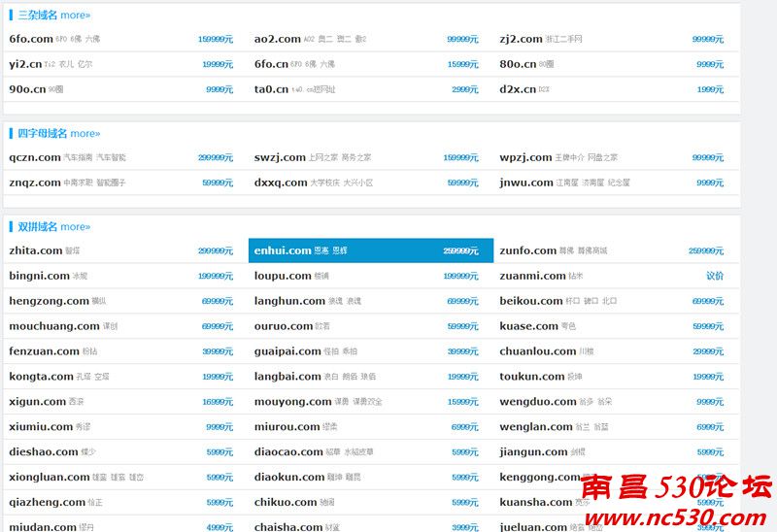This screenshot has height=532, width=777.
Task: Click the guaipai.com domain link
Action: tap(287, 351)
